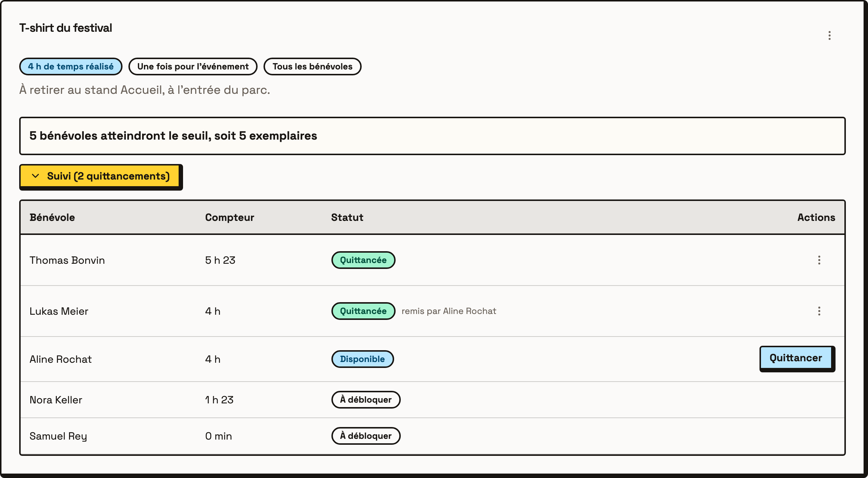This screenshot has width=868, height=478.
Task: Click the À débloquer badge for Samuel Rey
Action: [x=366, y=436]
